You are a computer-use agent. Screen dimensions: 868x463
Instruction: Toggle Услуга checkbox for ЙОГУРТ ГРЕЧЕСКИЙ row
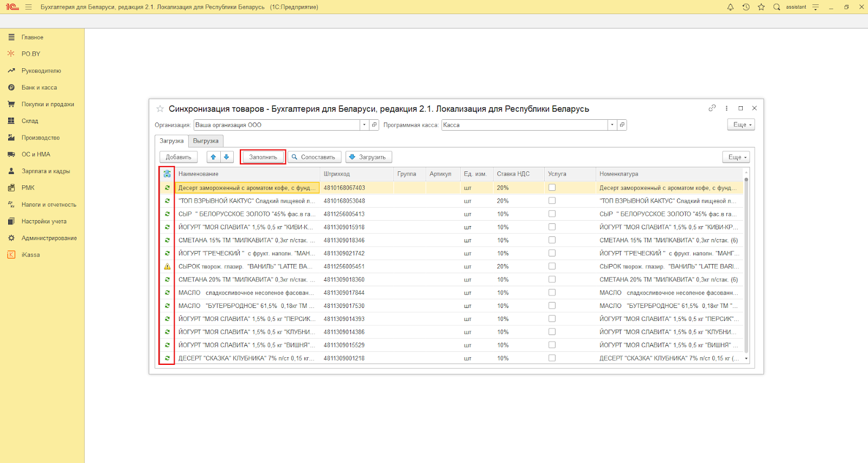pos(552,253)
